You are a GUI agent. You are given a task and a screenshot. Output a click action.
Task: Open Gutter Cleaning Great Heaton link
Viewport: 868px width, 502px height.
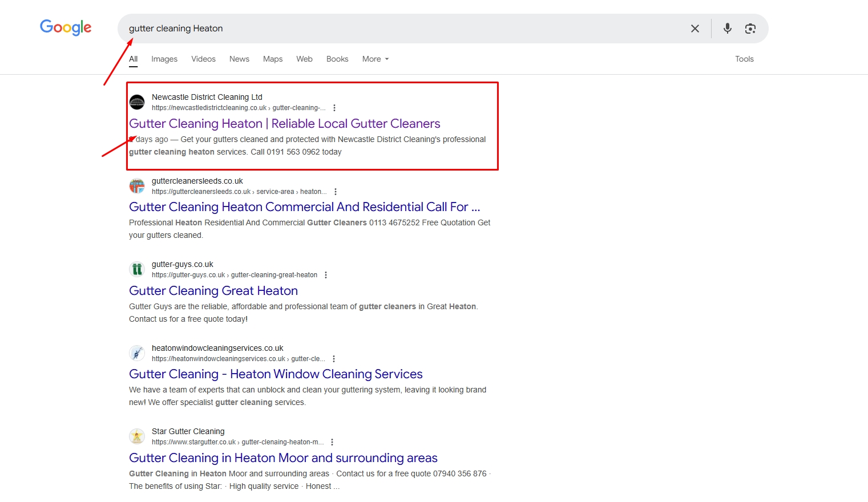pyautogui.click(x=213, y=291)
